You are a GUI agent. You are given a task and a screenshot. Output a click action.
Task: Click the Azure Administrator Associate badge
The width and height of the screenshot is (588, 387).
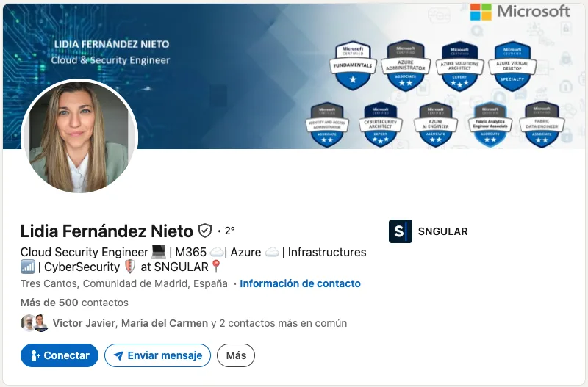(x=406, y=65)
